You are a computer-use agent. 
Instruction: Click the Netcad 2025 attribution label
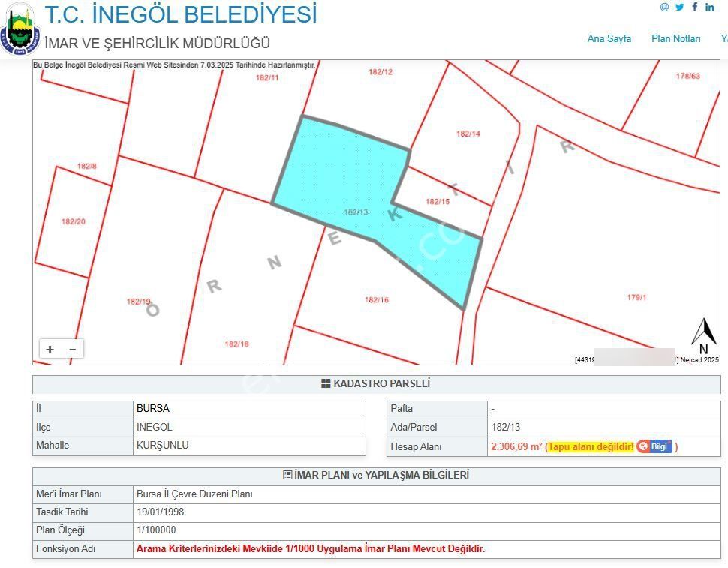coord(699,359)
